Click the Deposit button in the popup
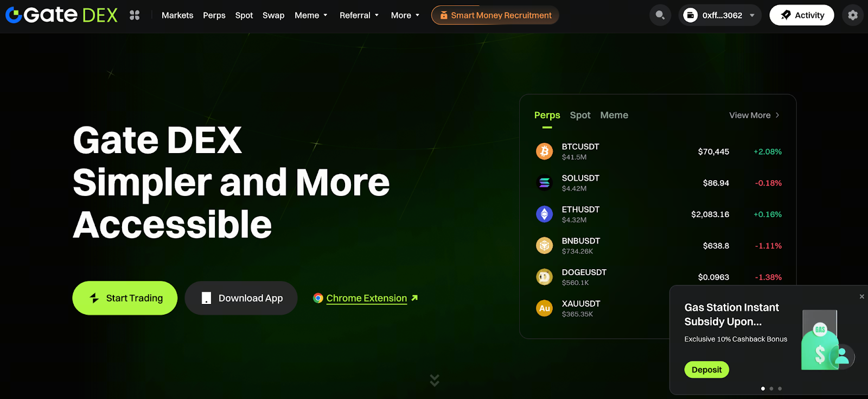 point(706,370)
